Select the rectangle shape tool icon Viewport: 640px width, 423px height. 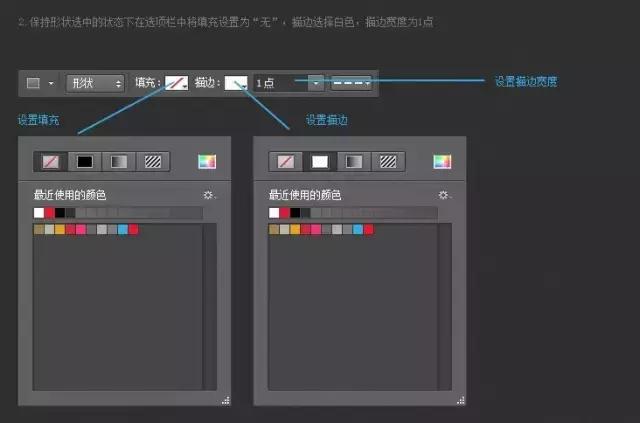point(33,83)
